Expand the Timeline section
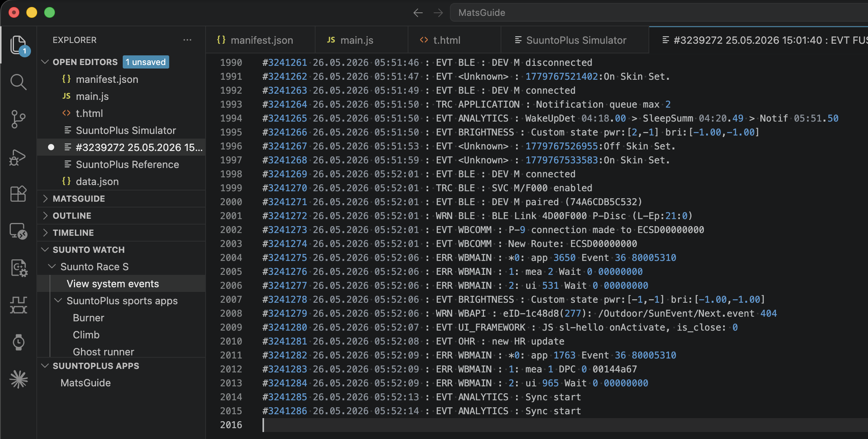This screenshot has height=439, width=868. point(45,233)
